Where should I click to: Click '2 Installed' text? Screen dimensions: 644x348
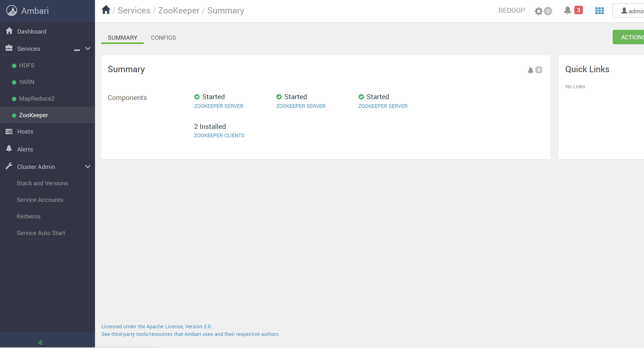pos(210,127)
